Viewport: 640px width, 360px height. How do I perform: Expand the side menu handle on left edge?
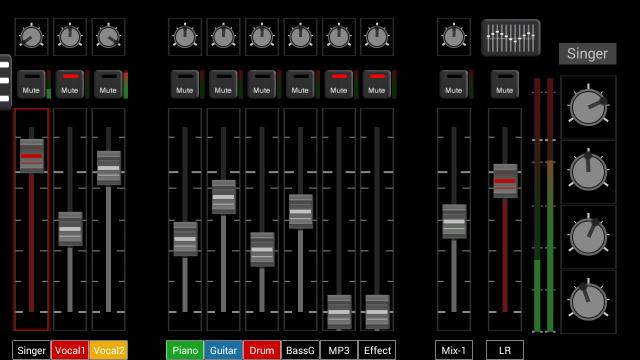click(5, 82)
